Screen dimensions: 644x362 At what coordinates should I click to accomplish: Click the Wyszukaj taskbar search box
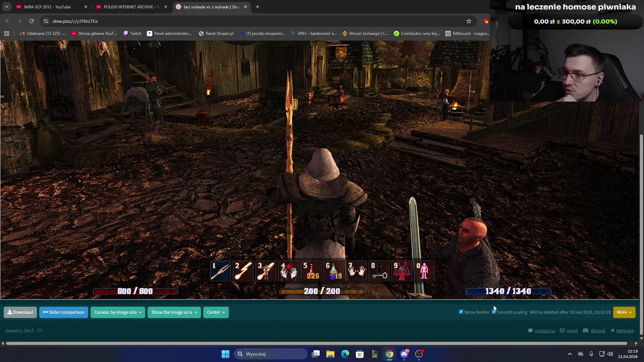click(271, 354)
